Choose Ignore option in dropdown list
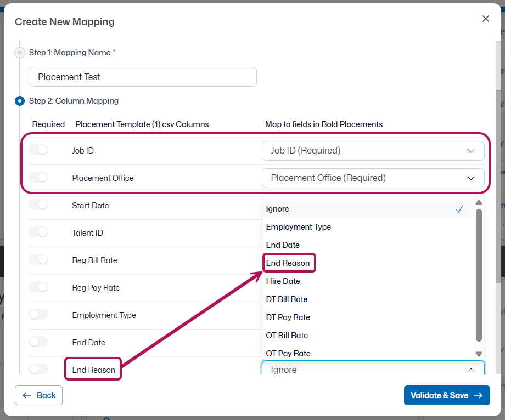 [x=368, y=209]
